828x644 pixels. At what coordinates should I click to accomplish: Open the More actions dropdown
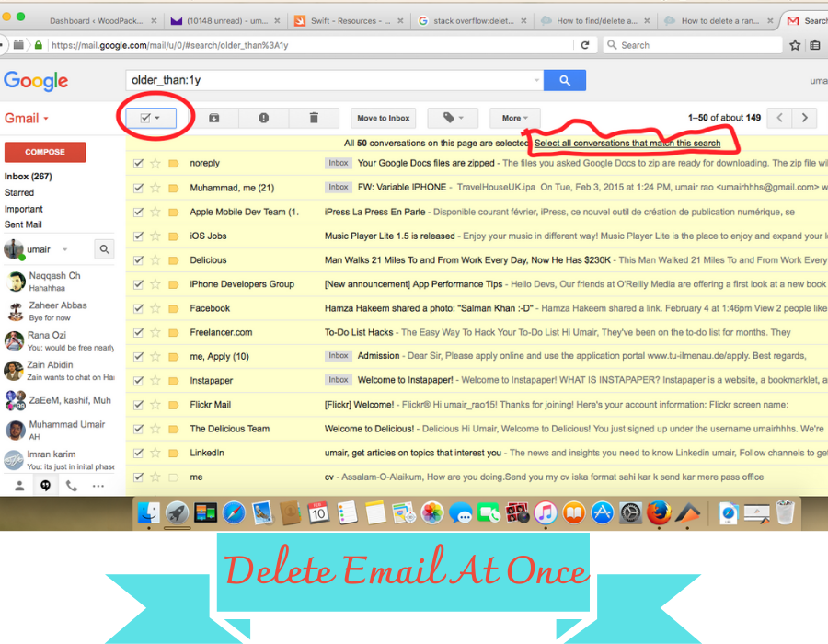(x=515, y=118)
